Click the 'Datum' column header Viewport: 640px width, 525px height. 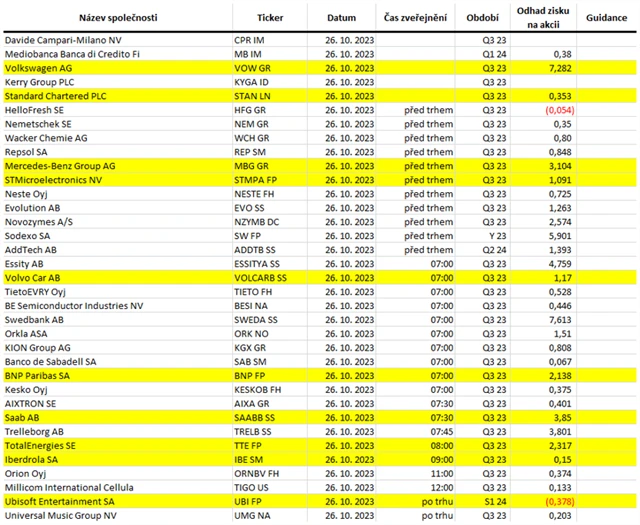(342, 18)
